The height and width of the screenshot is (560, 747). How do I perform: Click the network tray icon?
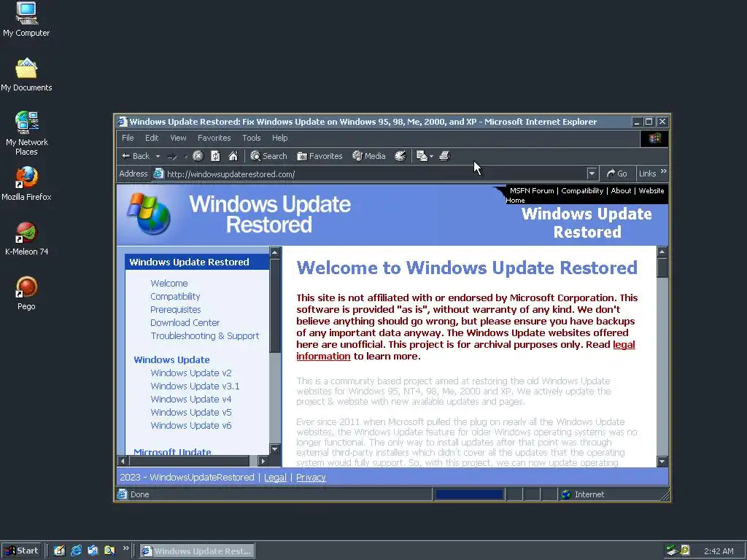tap(672, 551)
